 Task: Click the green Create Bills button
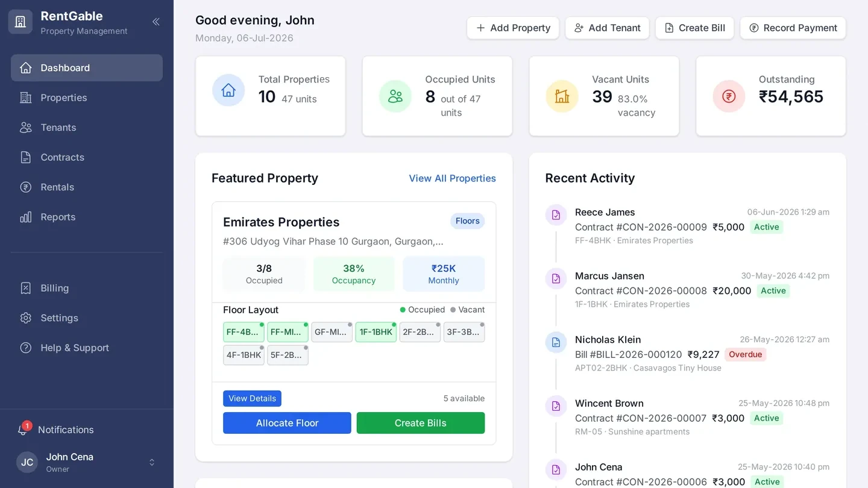(x=421, y=423)
